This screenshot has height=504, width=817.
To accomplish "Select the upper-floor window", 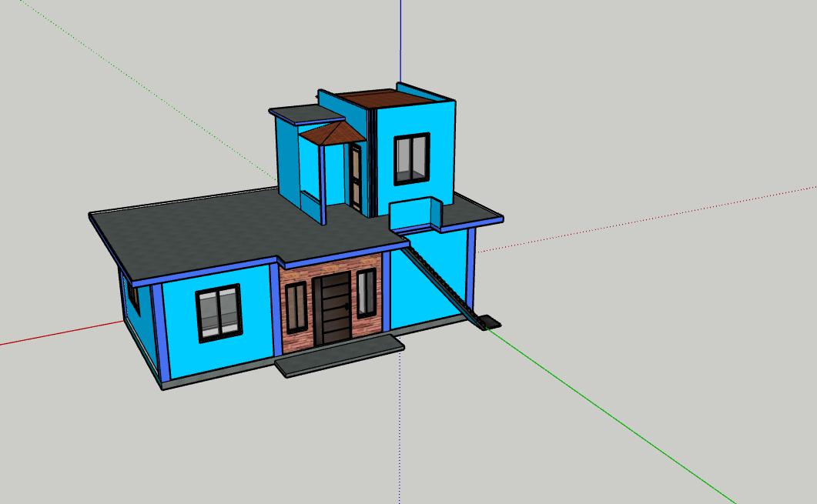I will [412, 159].
